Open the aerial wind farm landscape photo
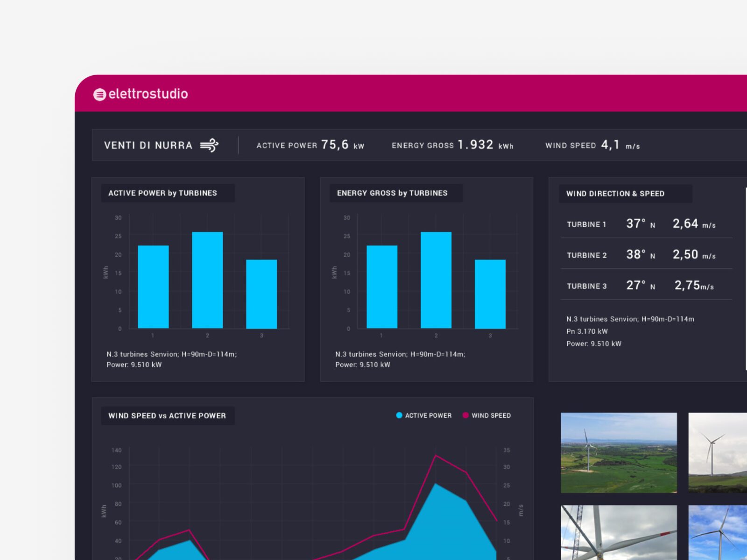747x560 pixels. (x=619, y=453)
